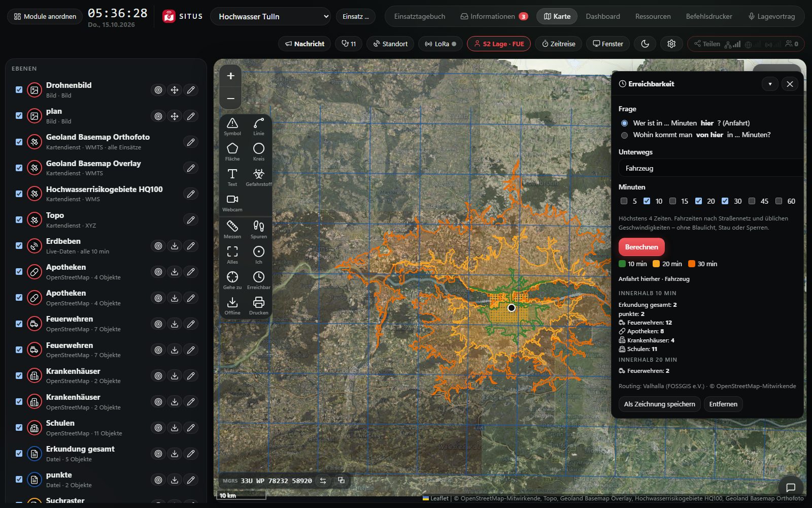The width and height of the screenshot is (812, 508).
Task: Click Als Zeichnung speichern button
Action: (659, 404)
